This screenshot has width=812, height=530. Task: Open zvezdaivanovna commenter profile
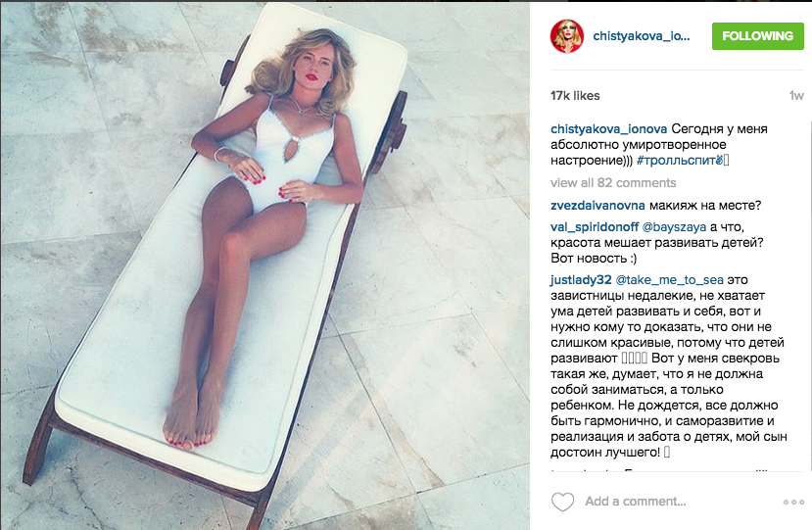pos(597,206)
